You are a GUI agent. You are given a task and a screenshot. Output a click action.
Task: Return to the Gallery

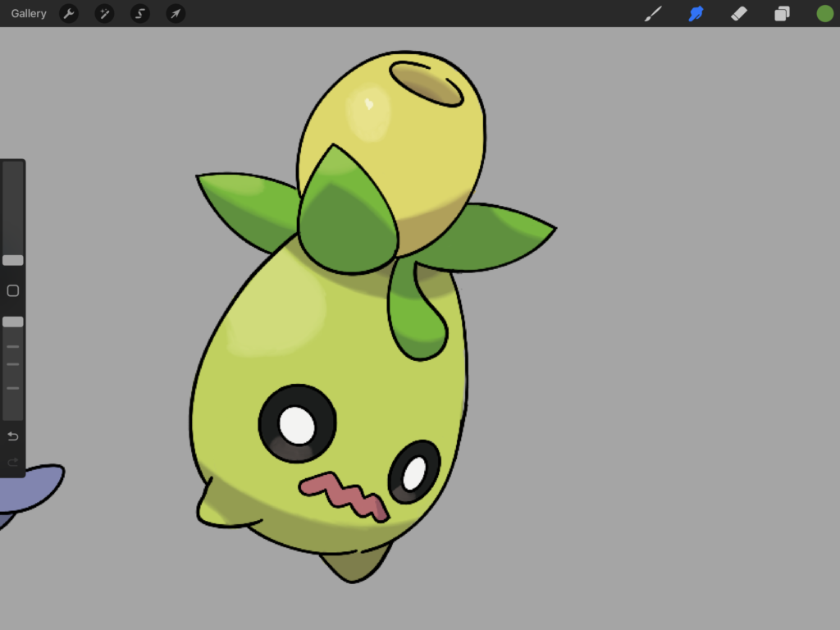pos(29,13)
